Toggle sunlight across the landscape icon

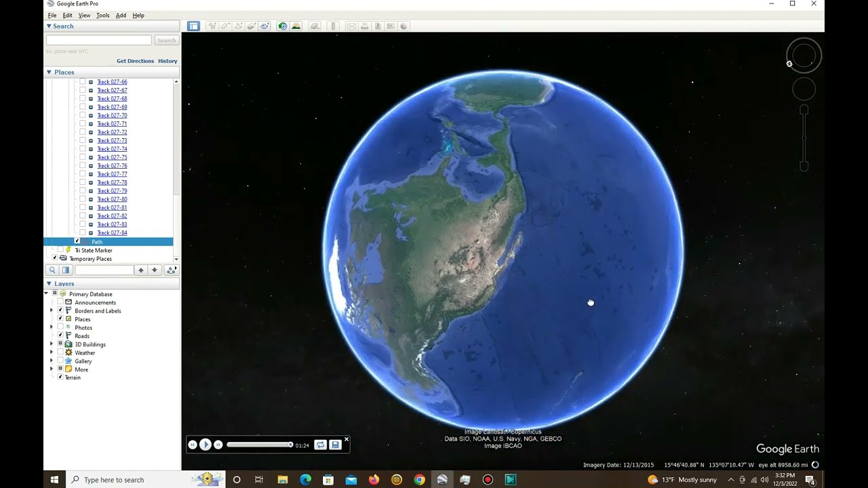click(296, 26)
